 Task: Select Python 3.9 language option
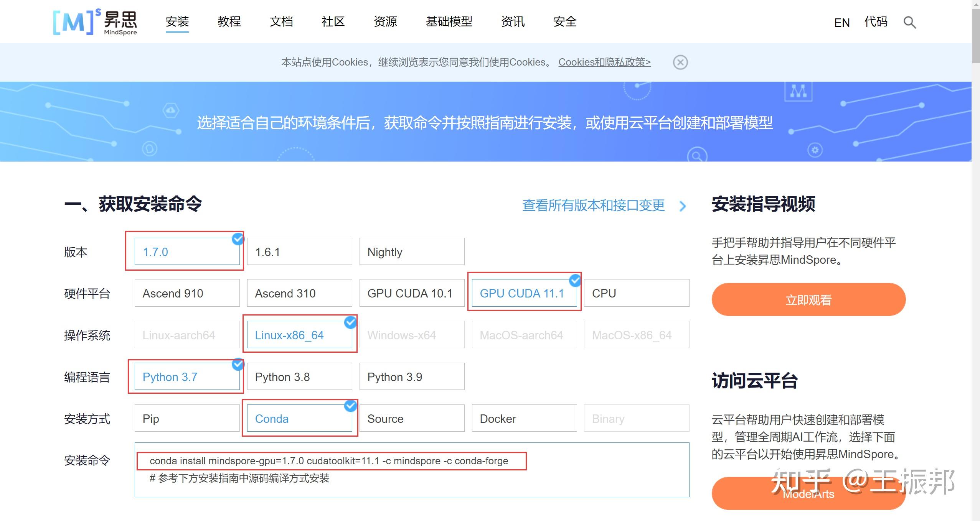[411, 377]
